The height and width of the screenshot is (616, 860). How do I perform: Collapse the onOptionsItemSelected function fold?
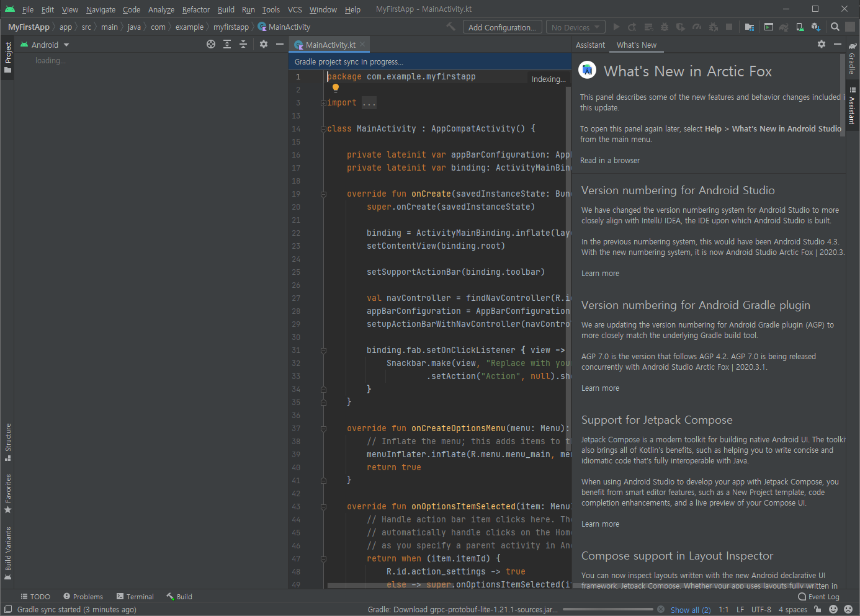pos(323,507)
